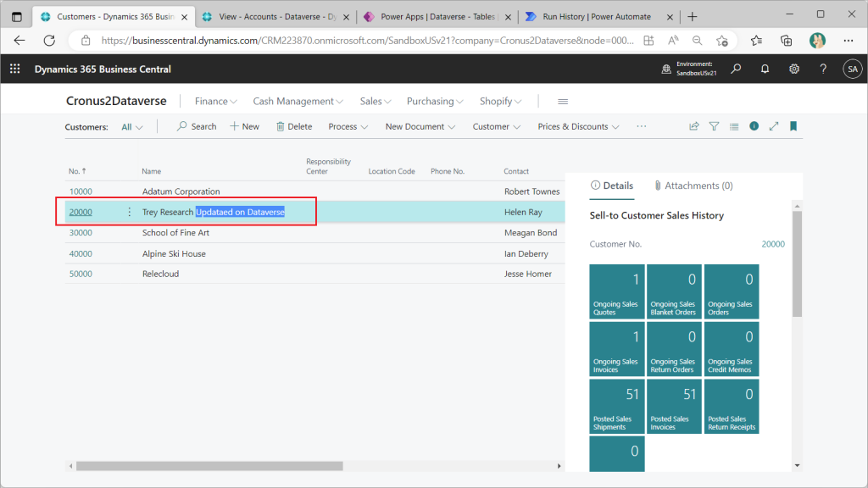Open the SA user account avatar
The image size is (868, 488).
pyautogui.click(x=853, y=69)
